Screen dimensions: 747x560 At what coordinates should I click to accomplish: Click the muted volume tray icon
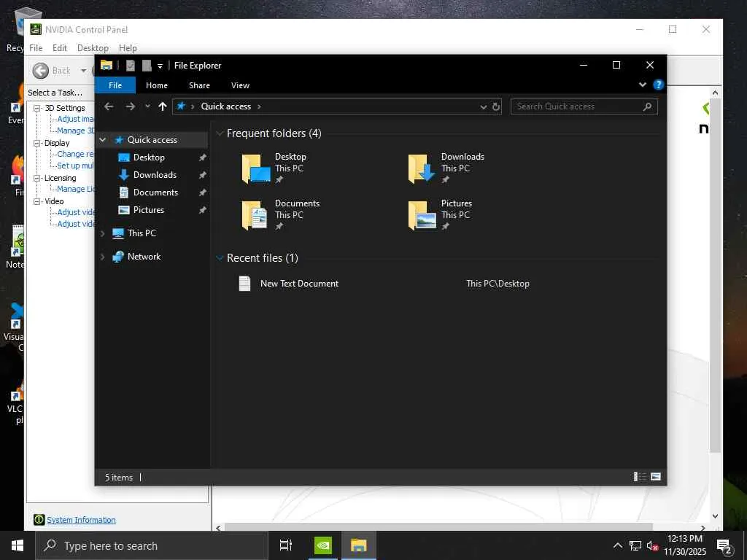coord(652,545)
